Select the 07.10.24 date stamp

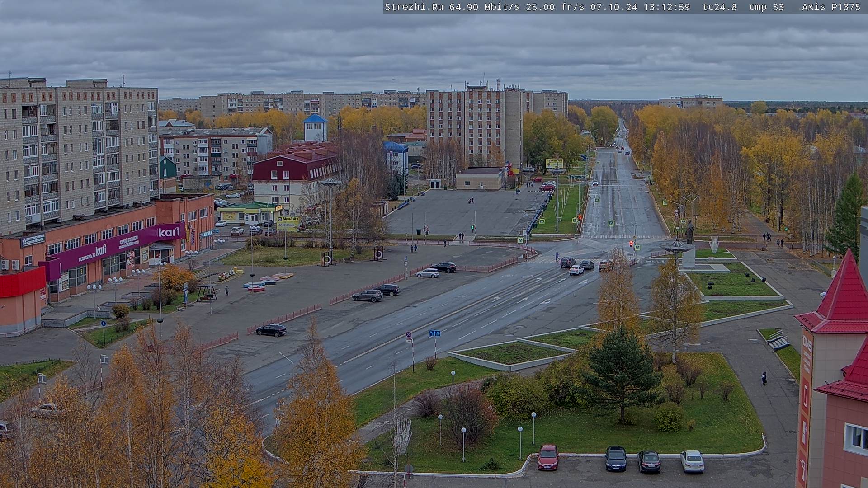coord(613,7)
